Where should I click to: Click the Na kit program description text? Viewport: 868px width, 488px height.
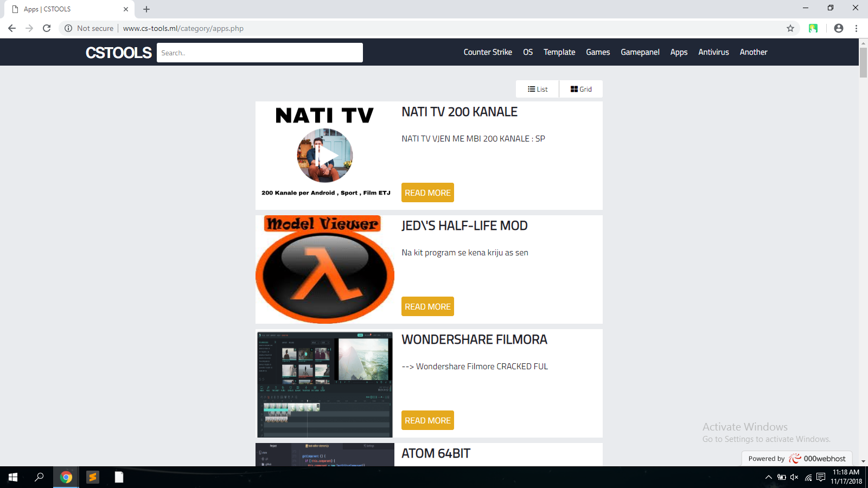click(465, 253)
